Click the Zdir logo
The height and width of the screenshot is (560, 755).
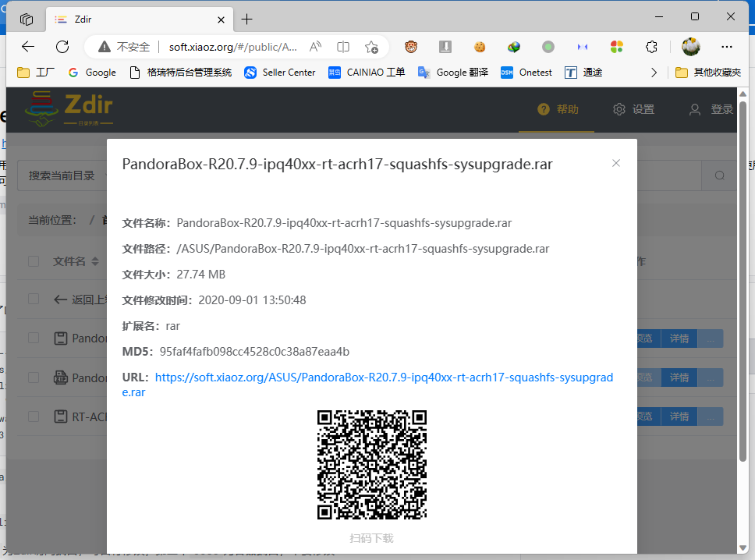pyautogui.click(x=69, y=109)
